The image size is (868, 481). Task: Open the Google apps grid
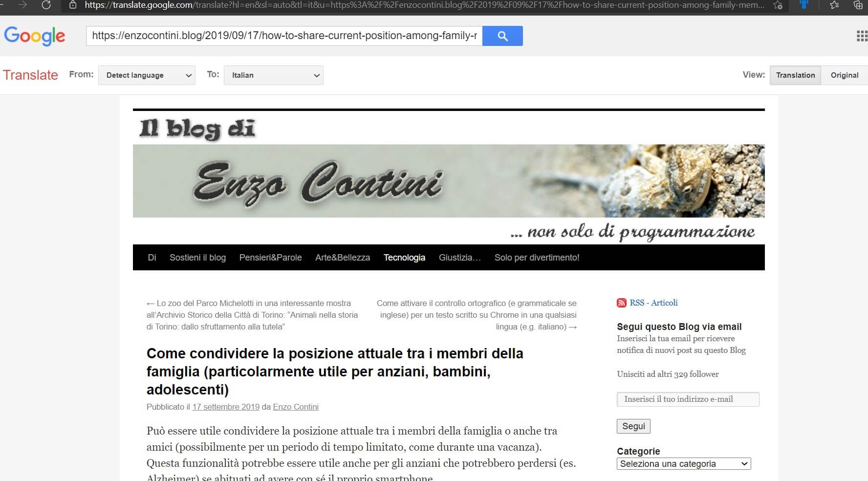862,36
